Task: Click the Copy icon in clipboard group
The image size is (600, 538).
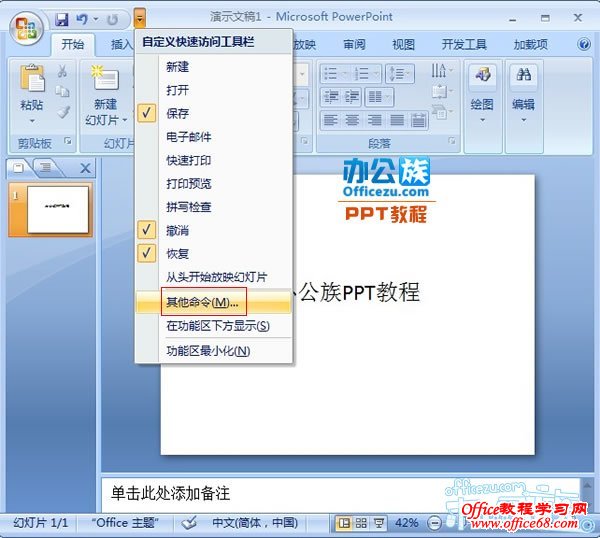Action: (x=62, y=91)
